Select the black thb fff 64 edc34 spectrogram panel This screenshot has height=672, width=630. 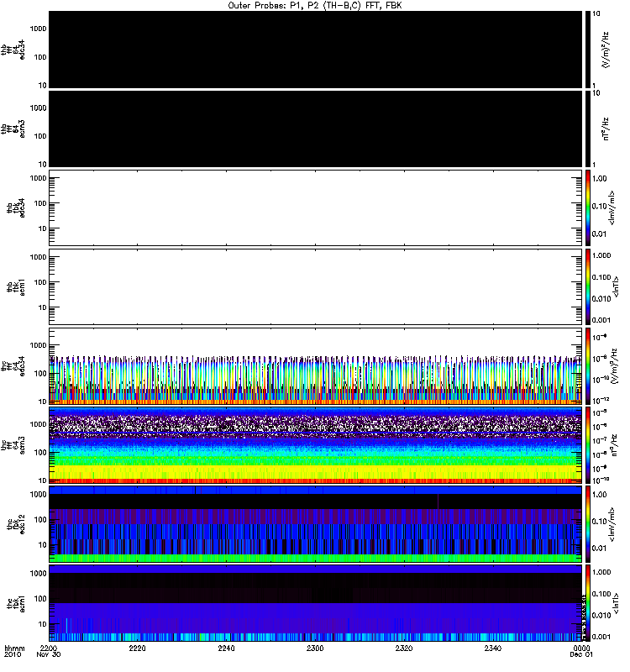pos(316,50)
